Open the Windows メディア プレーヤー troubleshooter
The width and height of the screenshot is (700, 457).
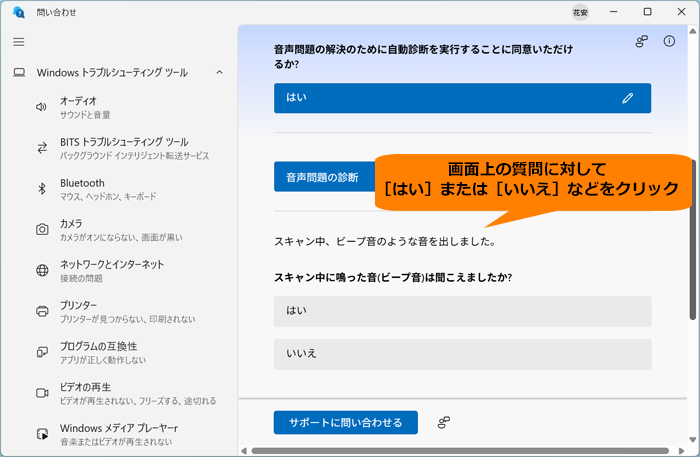(x=121, y=434)
